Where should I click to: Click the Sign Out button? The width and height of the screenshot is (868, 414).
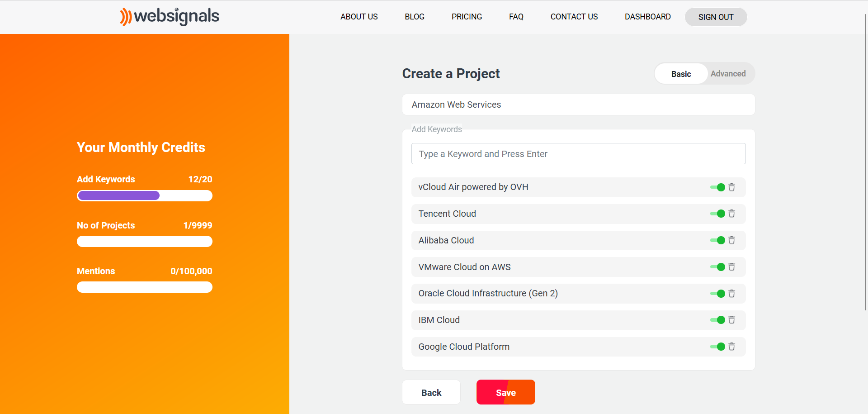(716, 17)
